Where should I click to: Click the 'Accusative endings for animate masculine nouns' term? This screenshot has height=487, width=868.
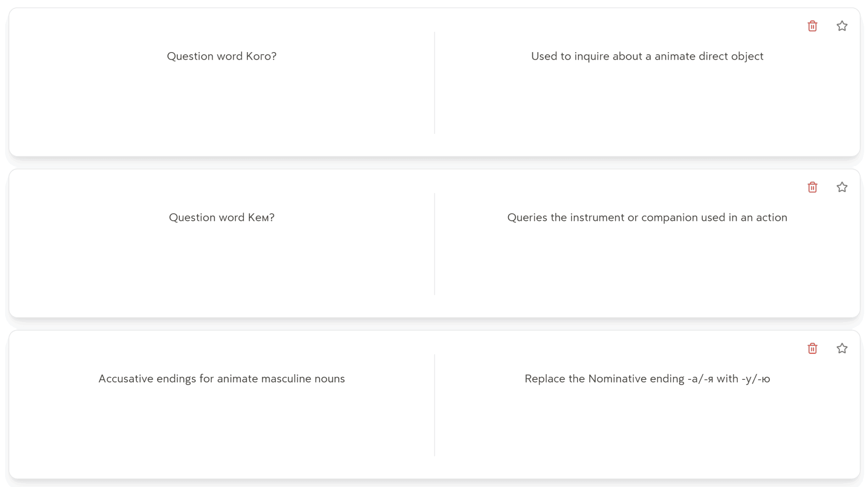pos(222,378)
